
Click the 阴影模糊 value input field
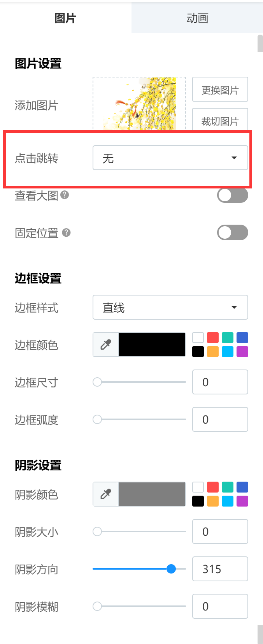[220, 606]
